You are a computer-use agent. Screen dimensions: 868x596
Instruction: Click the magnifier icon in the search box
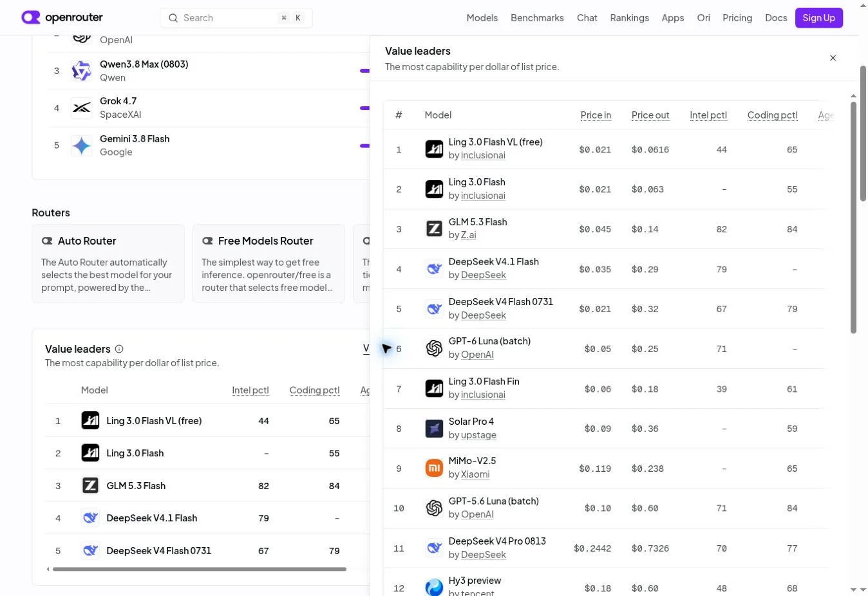coord(173,18)
